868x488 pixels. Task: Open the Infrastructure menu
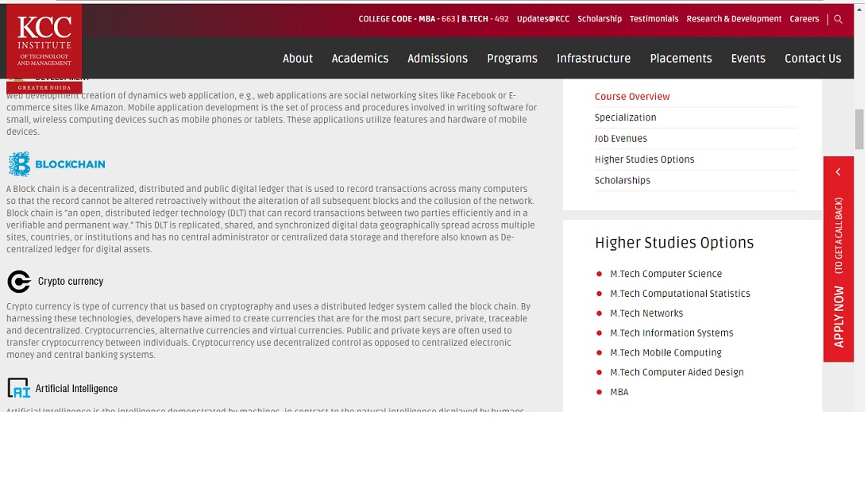[593, 59]
